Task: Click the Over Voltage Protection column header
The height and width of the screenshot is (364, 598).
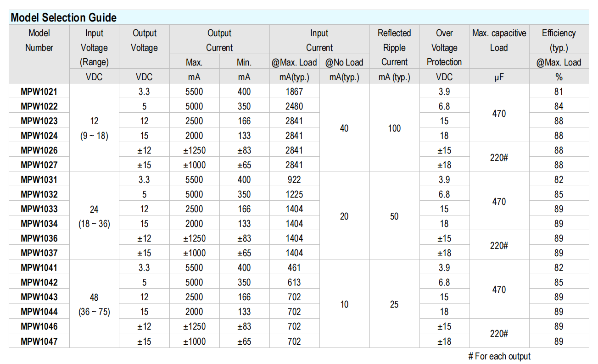Action: [444, 47]
